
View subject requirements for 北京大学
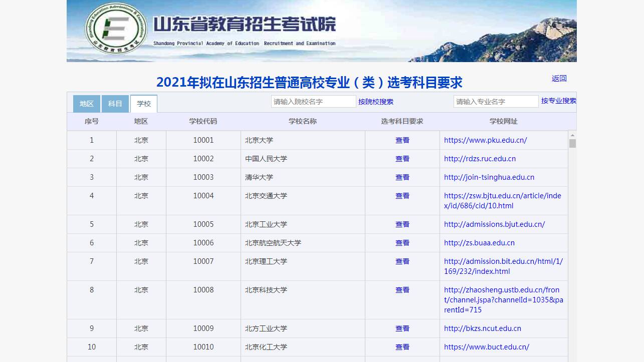point(402,140)
